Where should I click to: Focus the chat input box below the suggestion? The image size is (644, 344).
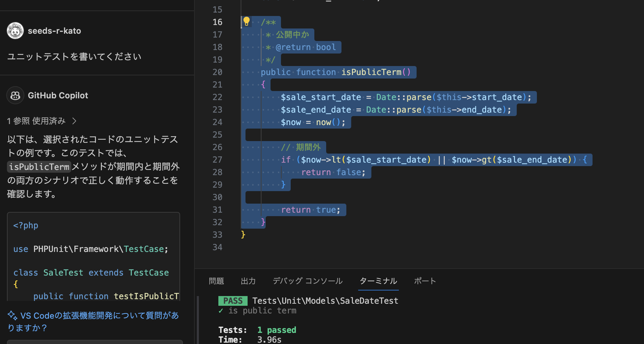(x=95, y=342)
